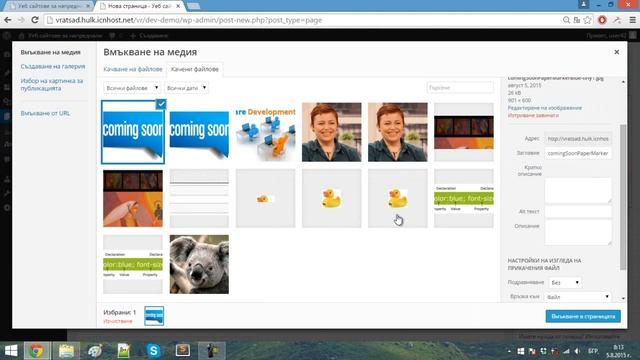Screen dimensions: 640x360
Task: Select the dark banner image thumbnail in first row
Action: pyautogui.click(x=464, y=132)
